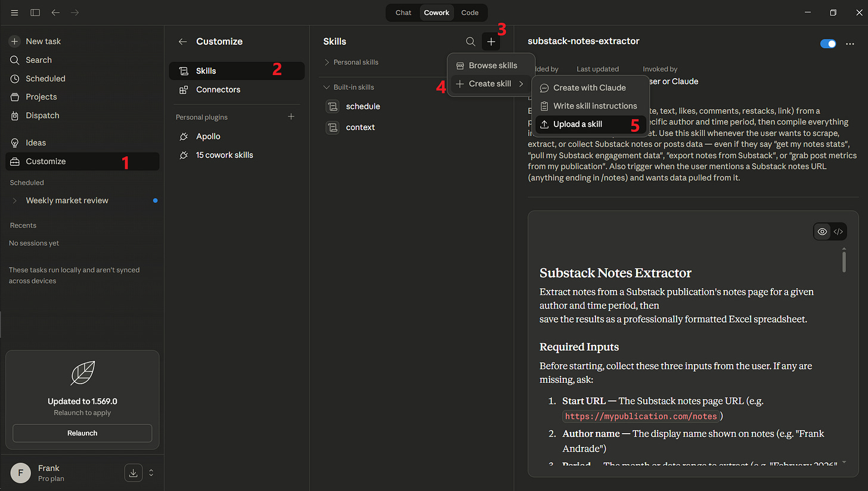The height and width of the screenshot is (491, 868).
Task: Switch to the eye preview view
Action: coord(822,231)
